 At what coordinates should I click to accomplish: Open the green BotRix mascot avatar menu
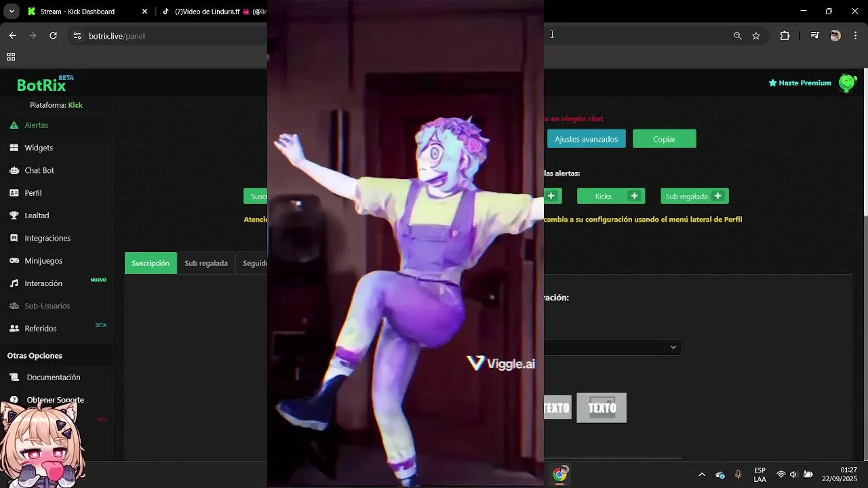point(848,83)
